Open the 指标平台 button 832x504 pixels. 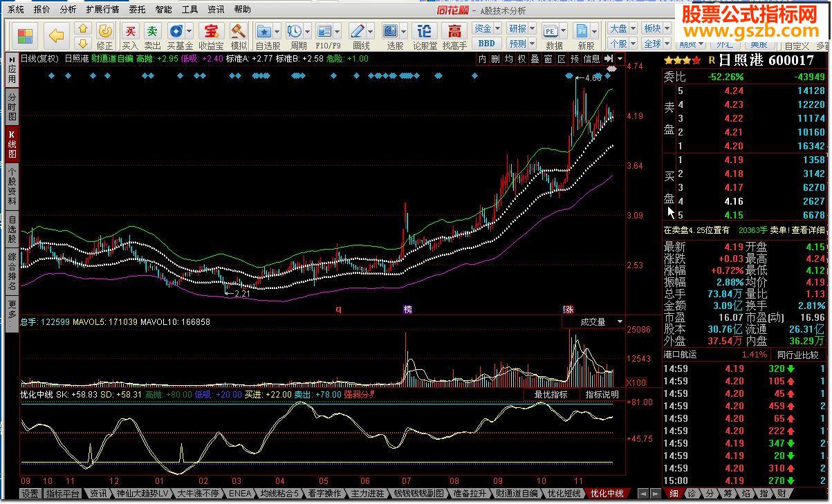click(62, 494)
